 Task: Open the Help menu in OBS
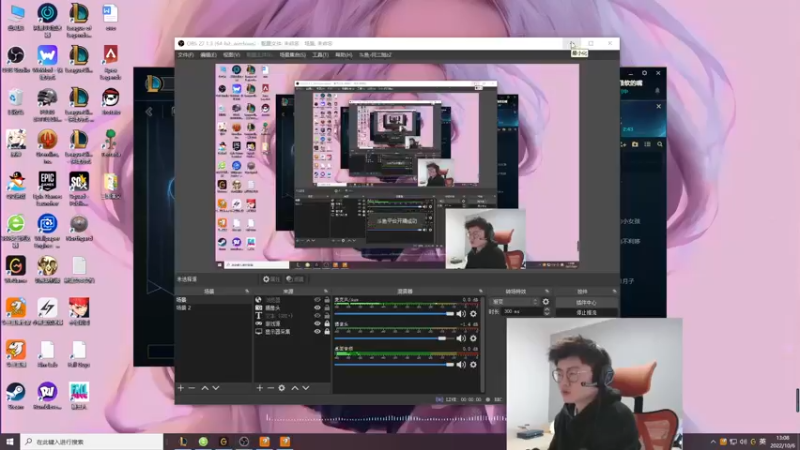click(x=343, y=55)
